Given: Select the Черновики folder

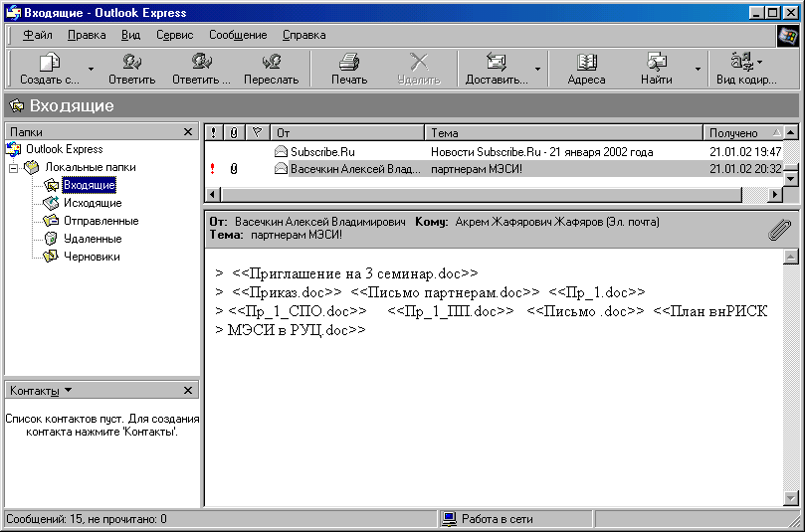Looking at the screenshot, I should [92, 257].
